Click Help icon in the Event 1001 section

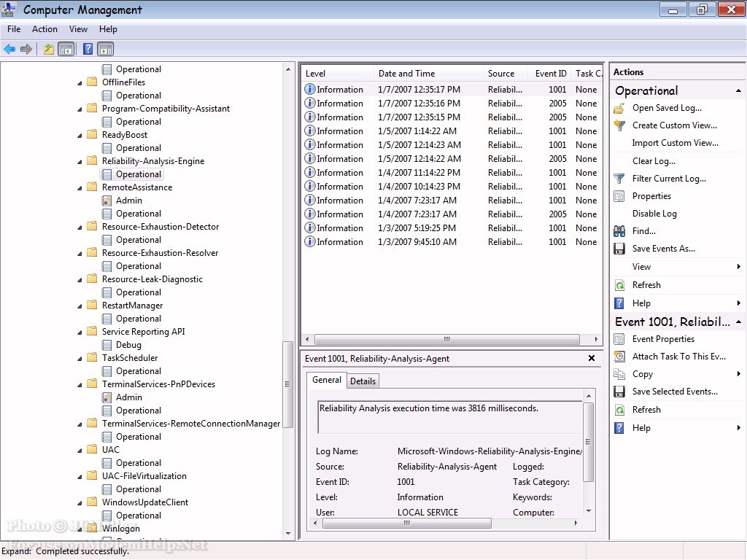point(619,428)
